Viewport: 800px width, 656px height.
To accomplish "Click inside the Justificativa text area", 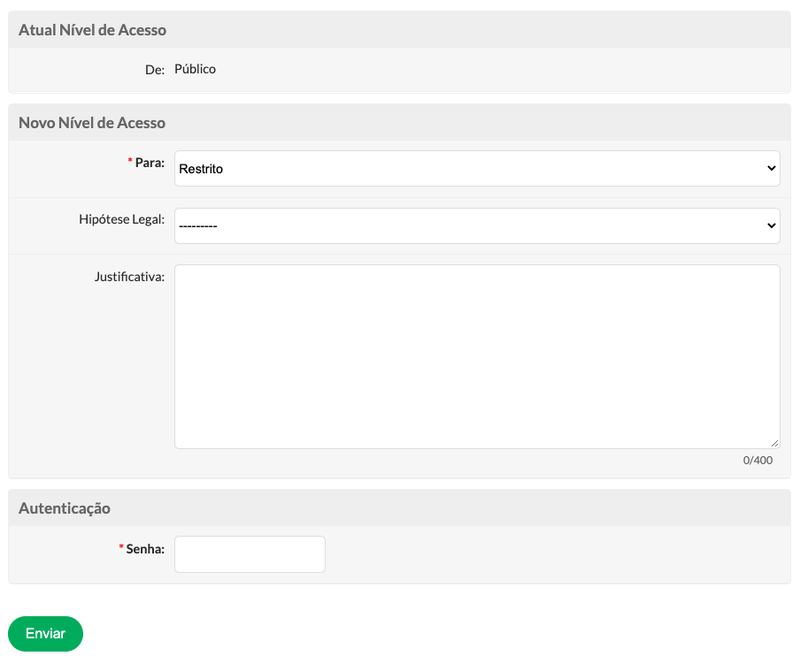I will click(477, 357).
